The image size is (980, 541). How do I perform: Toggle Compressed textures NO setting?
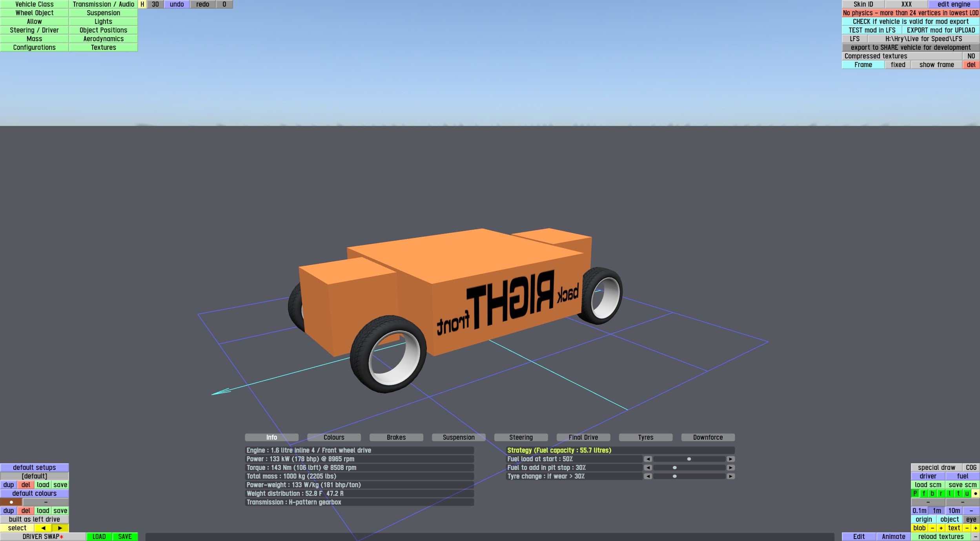971,56
